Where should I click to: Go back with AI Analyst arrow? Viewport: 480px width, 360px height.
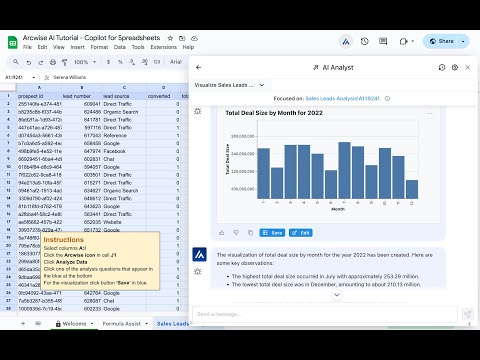(199, 67)
